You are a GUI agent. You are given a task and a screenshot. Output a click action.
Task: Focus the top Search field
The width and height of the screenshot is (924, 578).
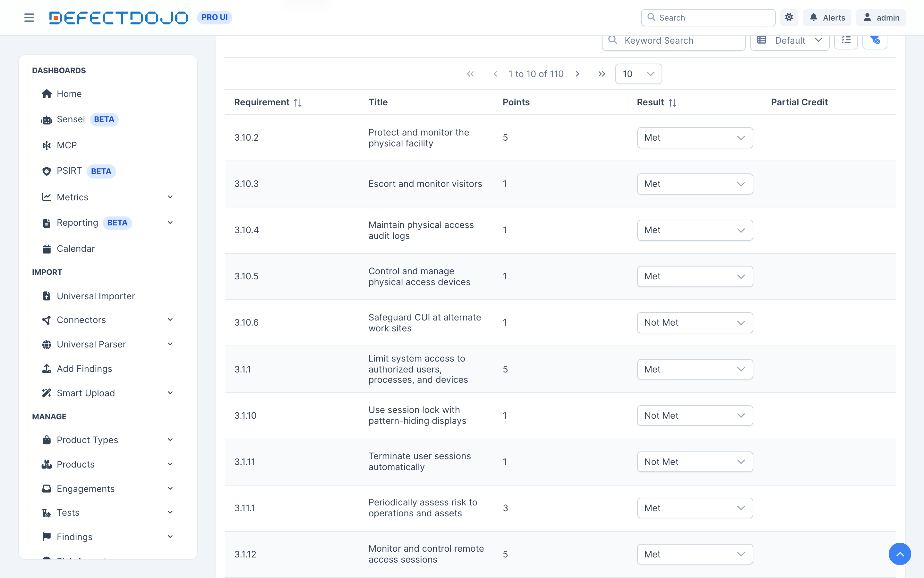(708, 18)
